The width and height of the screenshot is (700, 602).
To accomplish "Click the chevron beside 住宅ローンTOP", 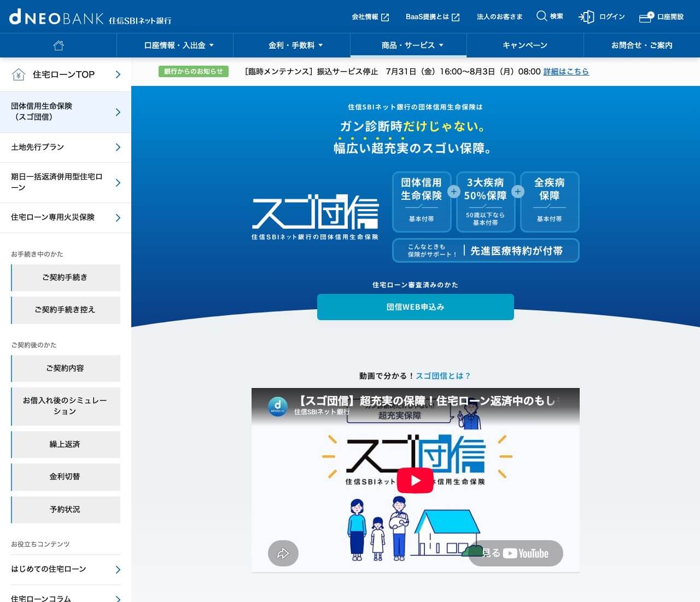I will click(118, 74).
